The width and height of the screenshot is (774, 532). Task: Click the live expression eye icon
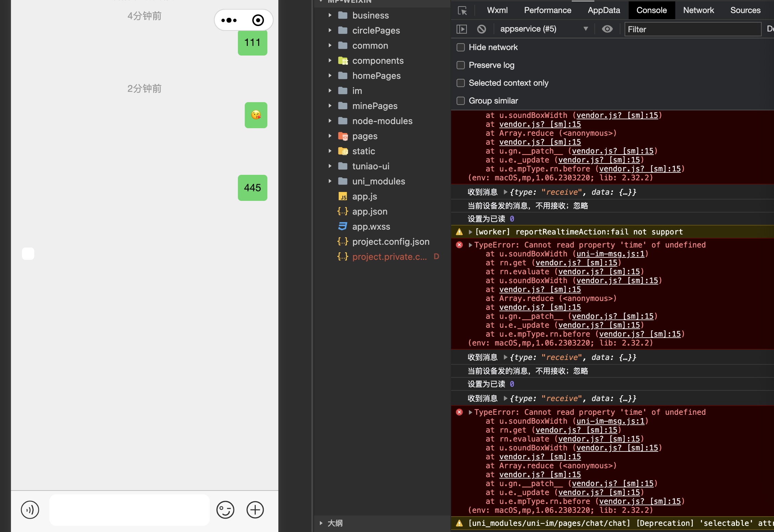pyautogui.click(x=607, y=29)
